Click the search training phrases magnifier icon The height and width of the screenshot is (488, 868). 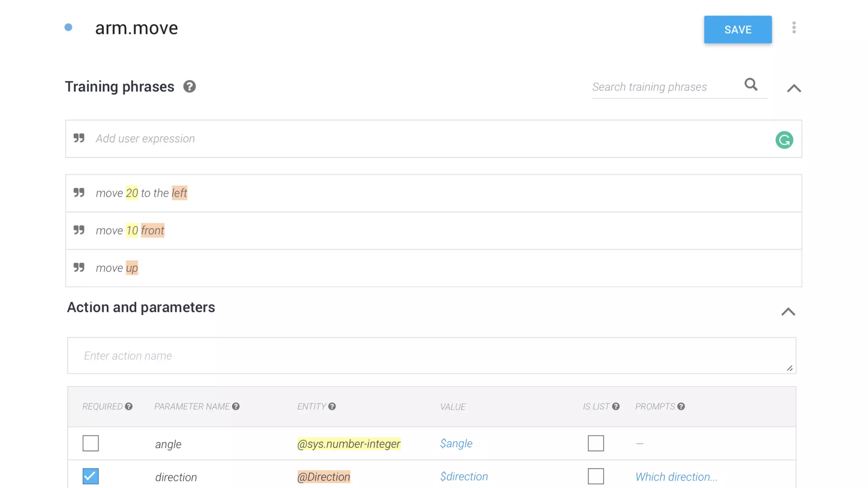point(751,84)
